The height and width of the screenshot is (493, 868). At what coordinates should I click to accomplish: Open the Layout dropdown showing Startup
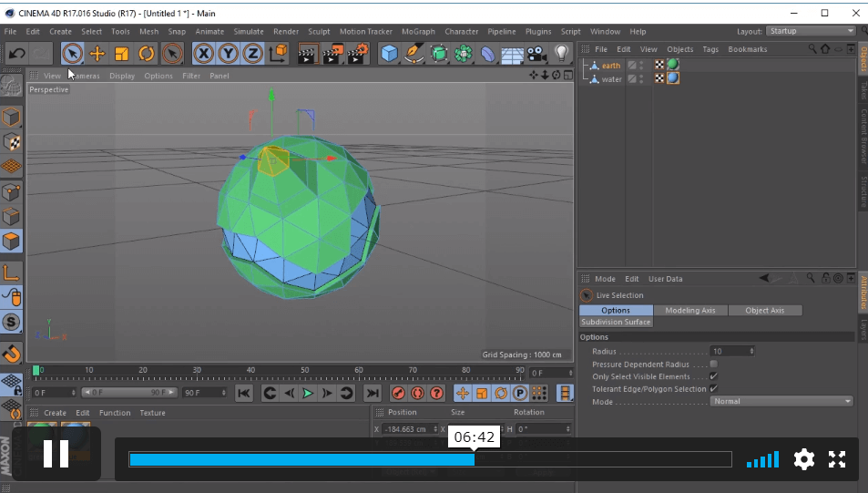point(811,31)
